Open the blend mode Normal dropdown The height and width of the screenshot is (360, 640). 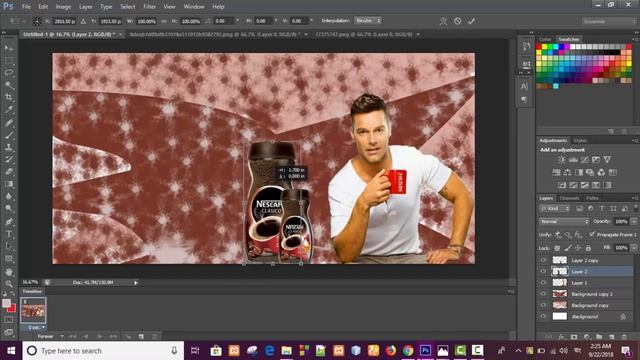[x=564, y=221]
